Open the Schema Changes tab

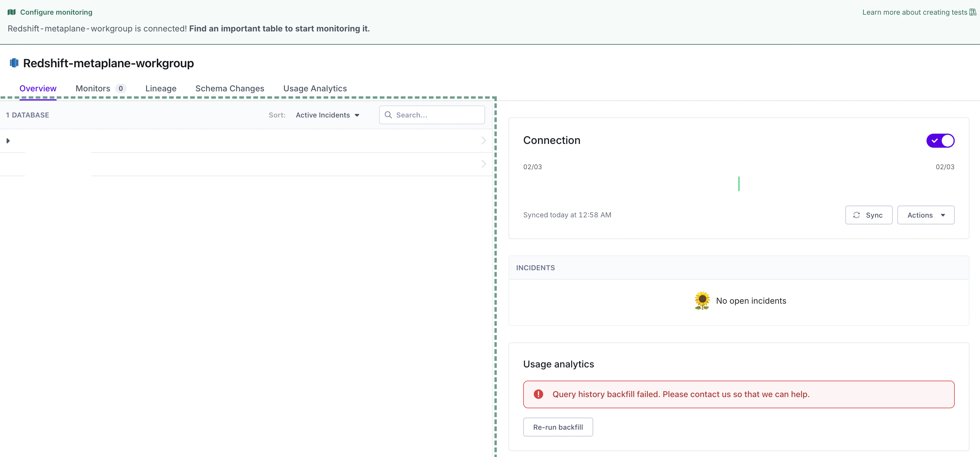(230, 89)
